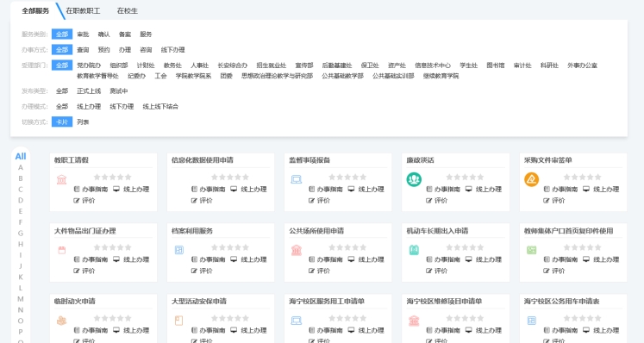This screenshot has height=343, width=644.
Task: Click the 机动车长期出入申请 card icon
Action: [414, 250]
